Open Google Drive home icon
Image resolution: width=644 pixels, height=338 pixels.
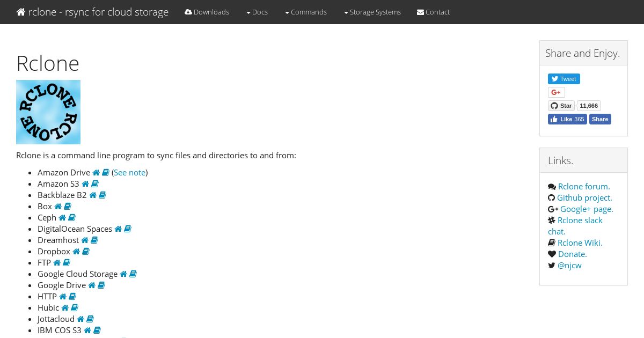(92, 285)
